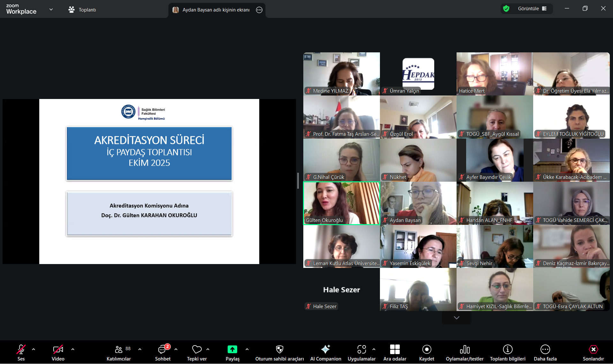The height and width of the screenshot is (364, 613).
Task: Expand video options arrow beside Video
Action: (x=73, y=349)
